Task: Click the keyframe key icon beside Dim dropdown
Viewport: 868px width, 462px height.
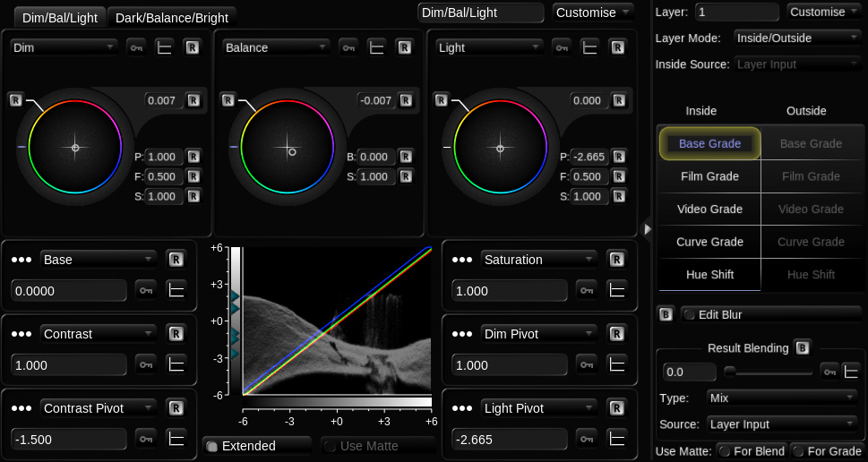Action: tap(135, 47)
